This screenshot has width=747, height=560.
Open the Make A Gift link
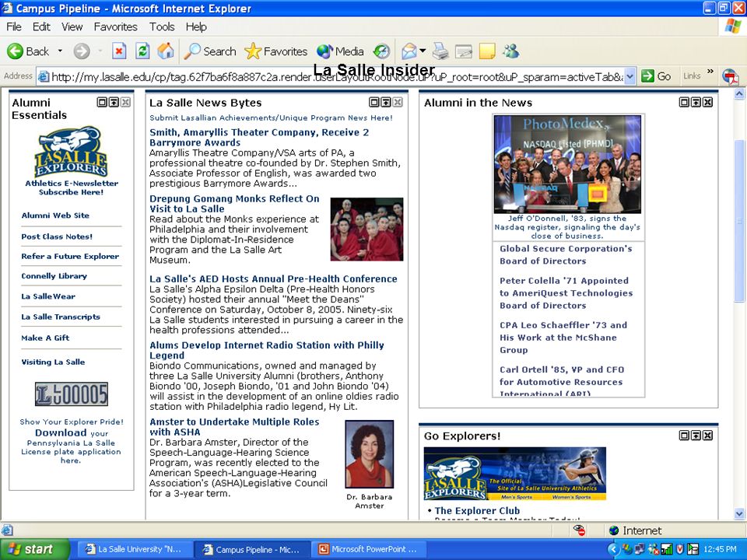click(45, 338)
